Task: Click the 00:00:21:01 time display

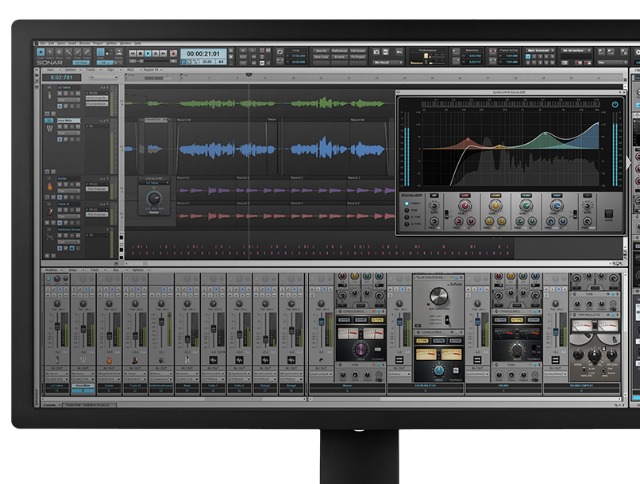Action: pos(203,53)
